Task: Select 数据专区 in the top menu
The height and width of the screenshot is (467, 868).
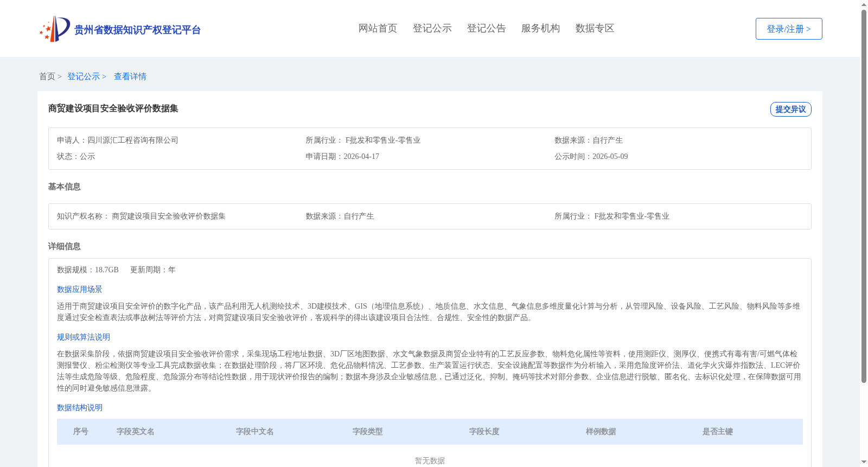Action: (x=595, y=28)
